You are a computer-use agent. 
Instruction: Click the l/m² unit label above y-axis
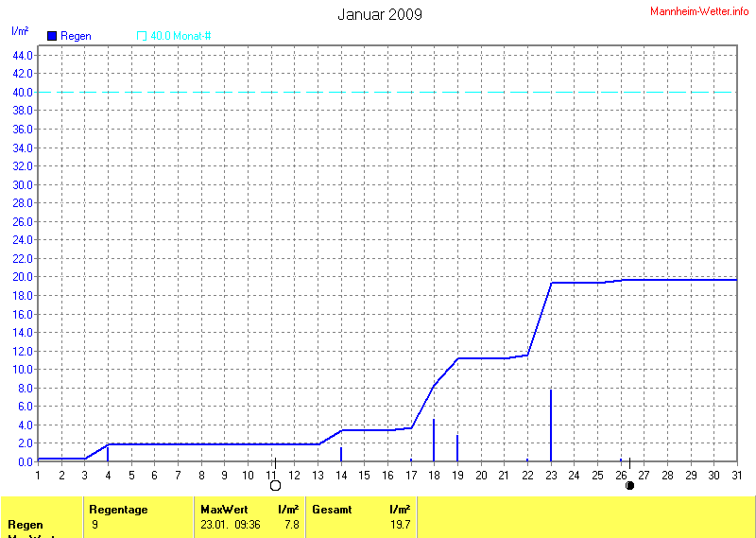tap(20, 31)
